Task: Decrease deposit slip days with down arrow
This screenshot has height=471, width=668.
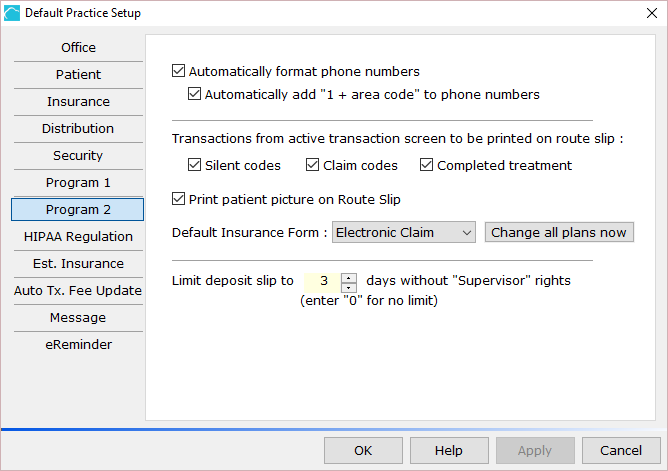Action: pyautogui.click(x=349, y=287)
